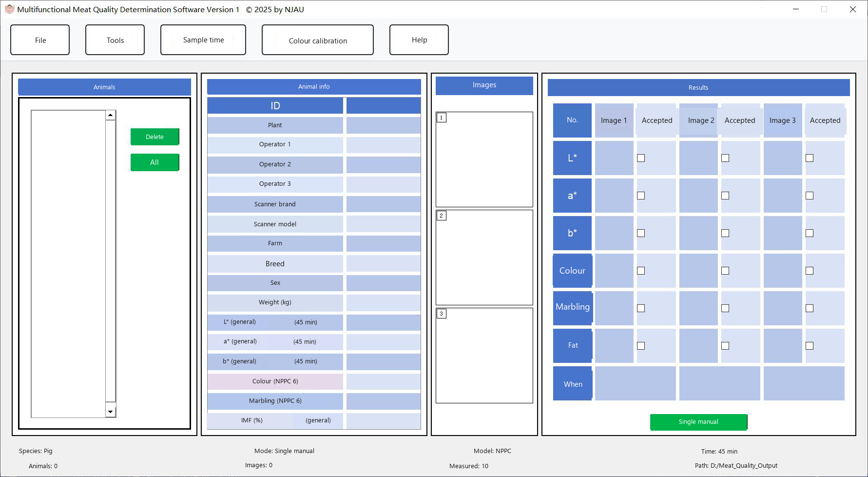Click the app icon in title bar
Viewport: 868px width, 477px height.
(9, 9)
